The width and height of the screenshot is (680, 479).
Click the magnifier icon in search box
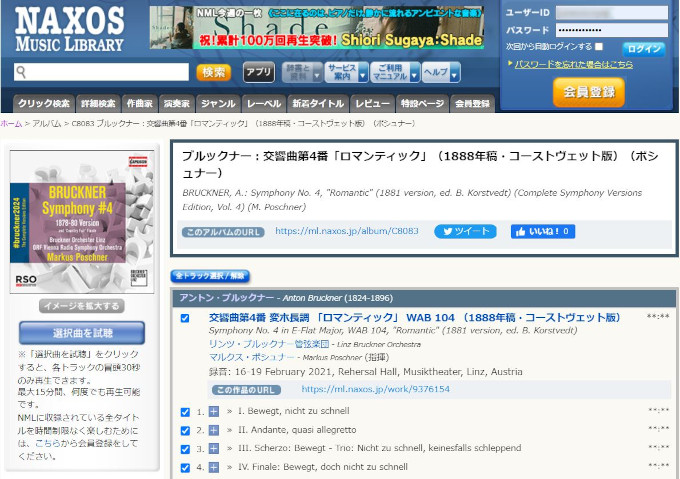pyautogui.click(x=22, y=73)
